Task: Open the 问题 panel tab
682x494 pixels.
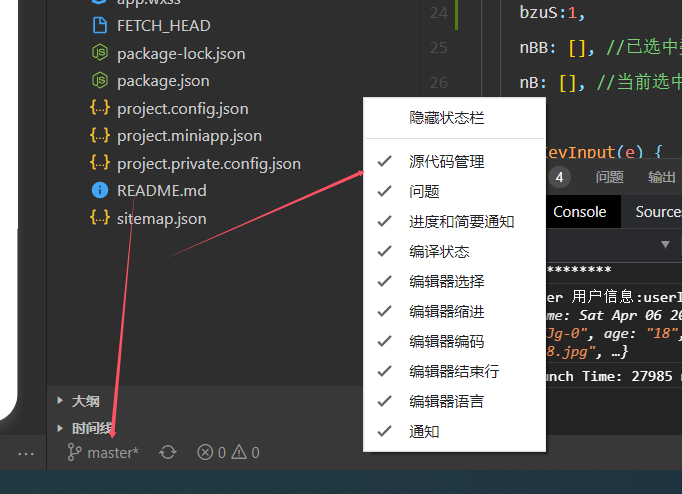Action: (x=609, y=177)
